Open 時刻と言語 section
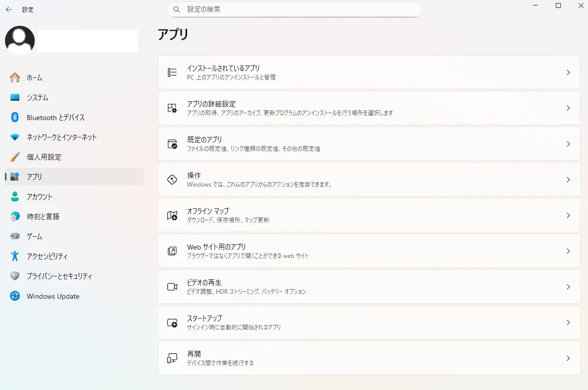 click(x=74, y=216)
